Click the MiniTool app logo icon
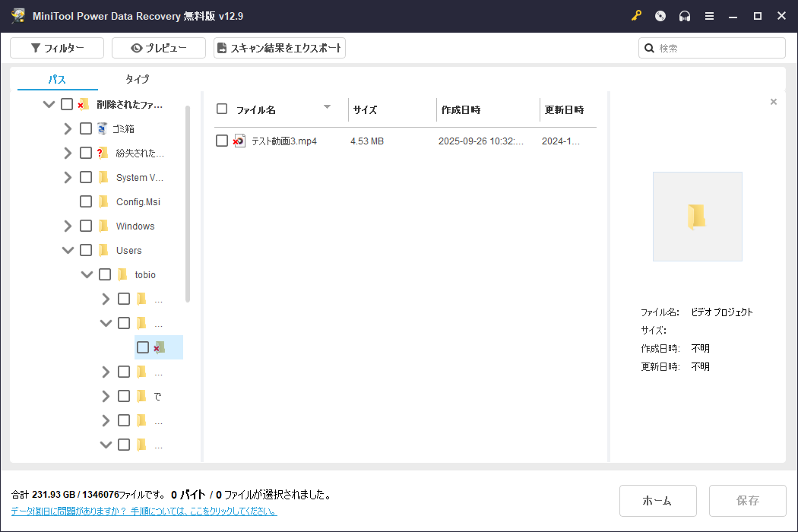 pyautogui.click(x=18, y=16)
